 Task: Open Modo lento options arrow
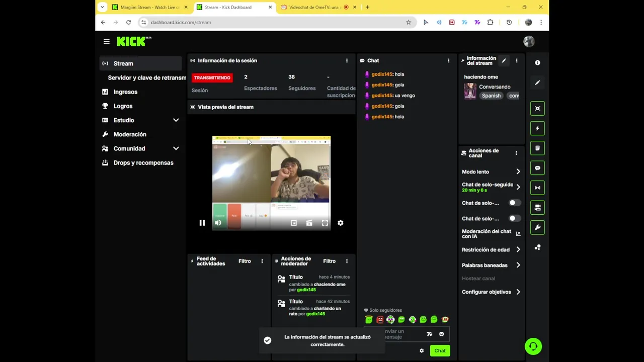(518, 172)
